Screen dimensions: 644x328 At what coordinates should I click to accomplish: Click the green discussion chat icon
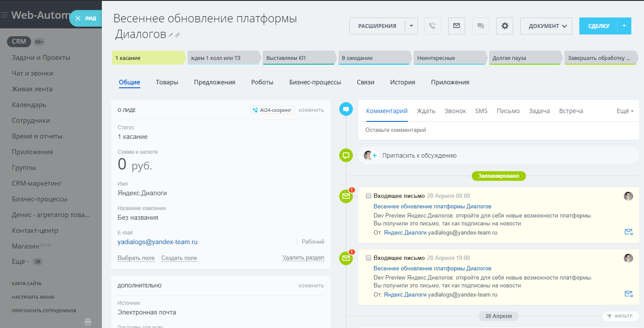[346, 155]
